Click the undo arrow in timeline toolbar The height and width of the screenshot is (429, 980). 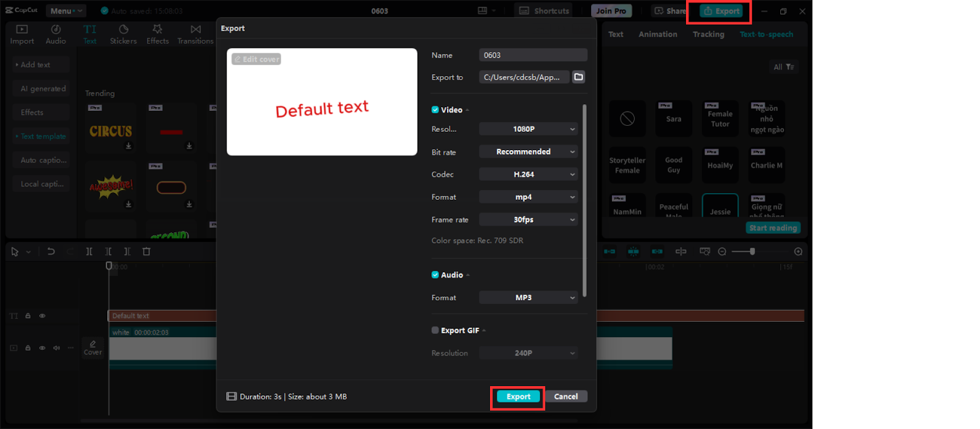(51, 251)
